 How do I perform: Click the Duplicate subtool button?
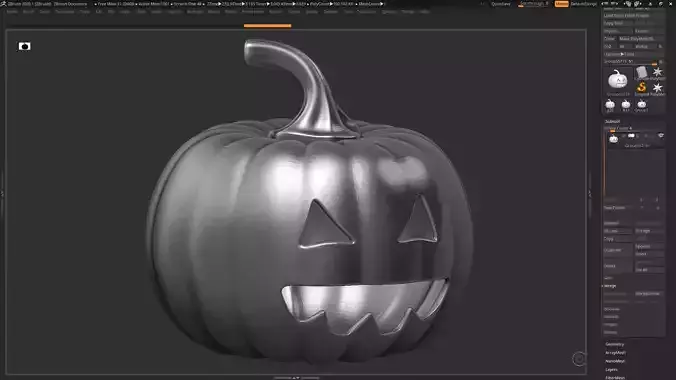pos(618,250)
